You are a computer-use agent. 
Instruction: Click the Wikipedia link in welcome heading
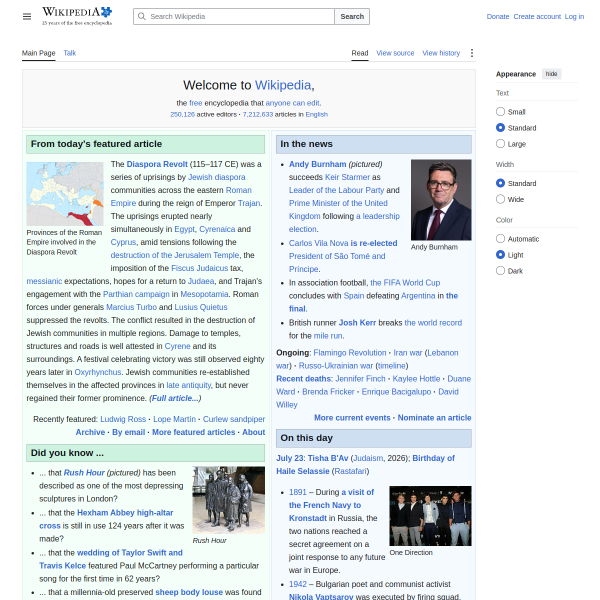click(x=283, y=85)
